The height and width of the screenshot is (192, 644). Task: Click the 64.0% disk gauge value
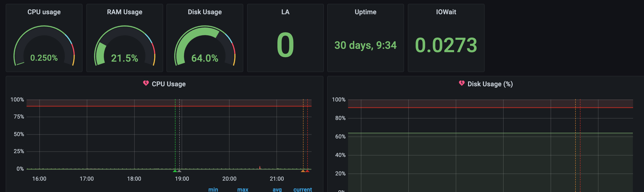205,58
